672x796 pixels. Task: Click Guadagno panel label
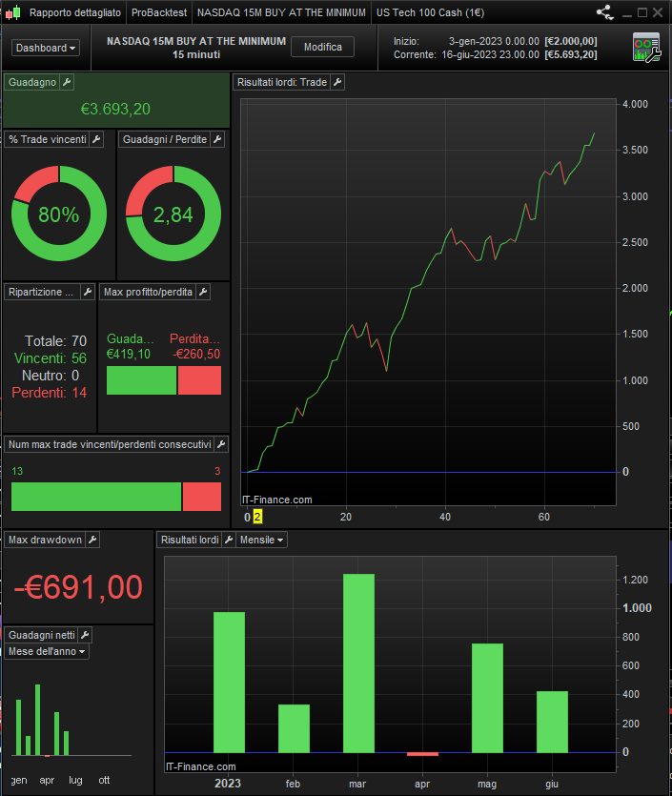pos(32,82)
